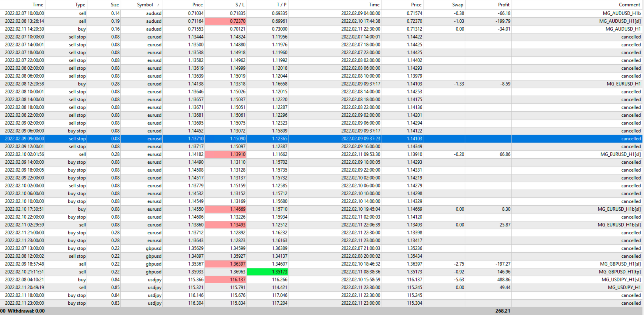Click the red 0.72370 stop loss cell
This screenshot has height=315, width=644.
point(225,21)
